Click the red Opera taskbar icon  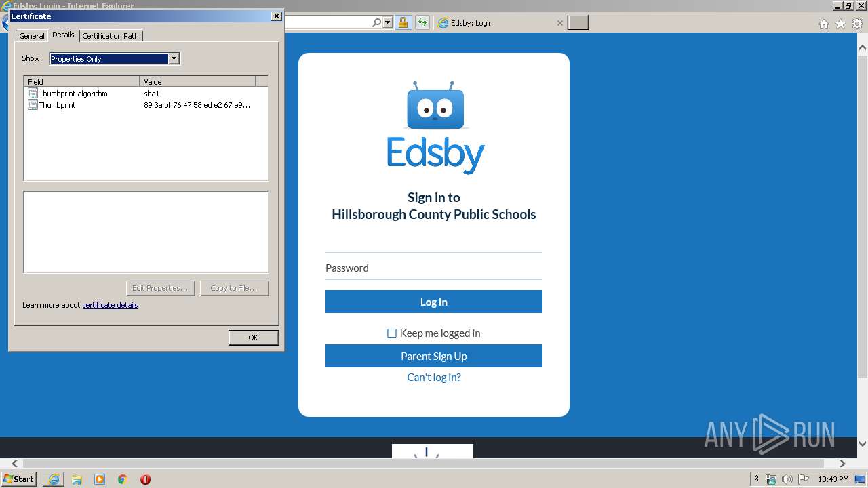point(145,479)
